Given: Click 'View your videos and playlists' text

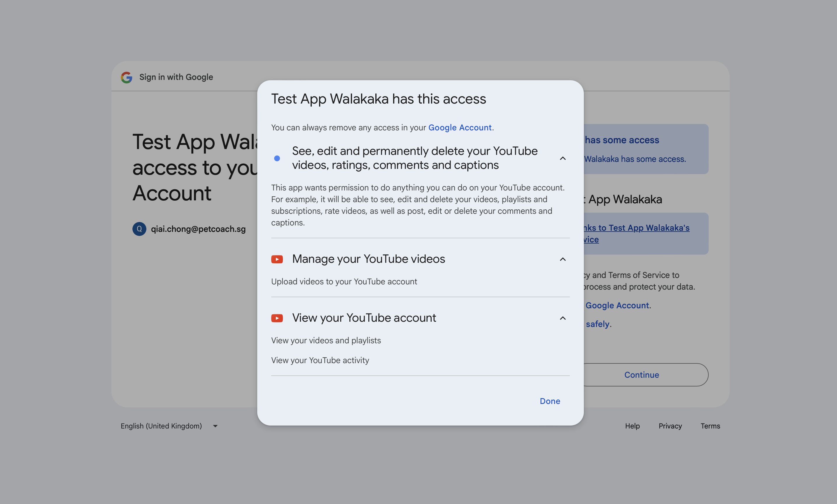Looking at the screenshot, I should (326, 340).
